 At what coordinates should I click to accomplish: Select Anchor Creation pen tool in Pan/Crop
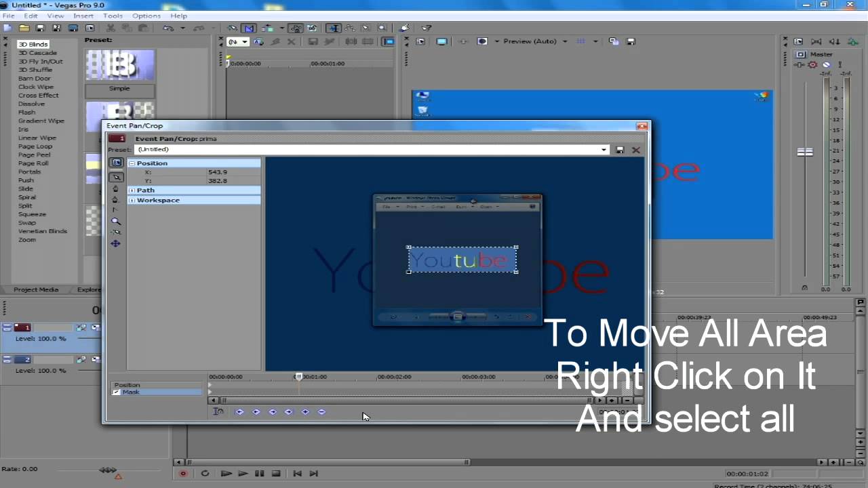click(x=115, y=188)
